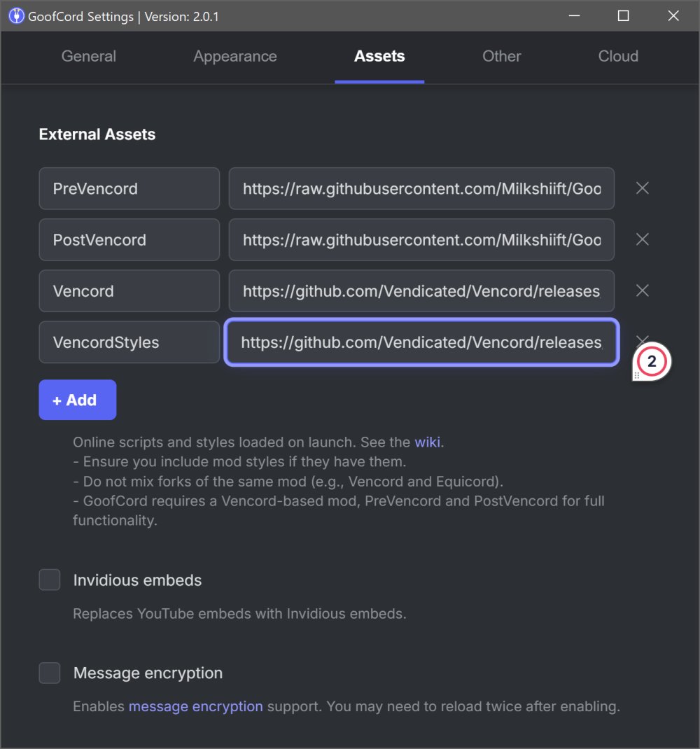Switch to the General tab
The height and width of the screenshot is (749, 700).
(89, 57)
